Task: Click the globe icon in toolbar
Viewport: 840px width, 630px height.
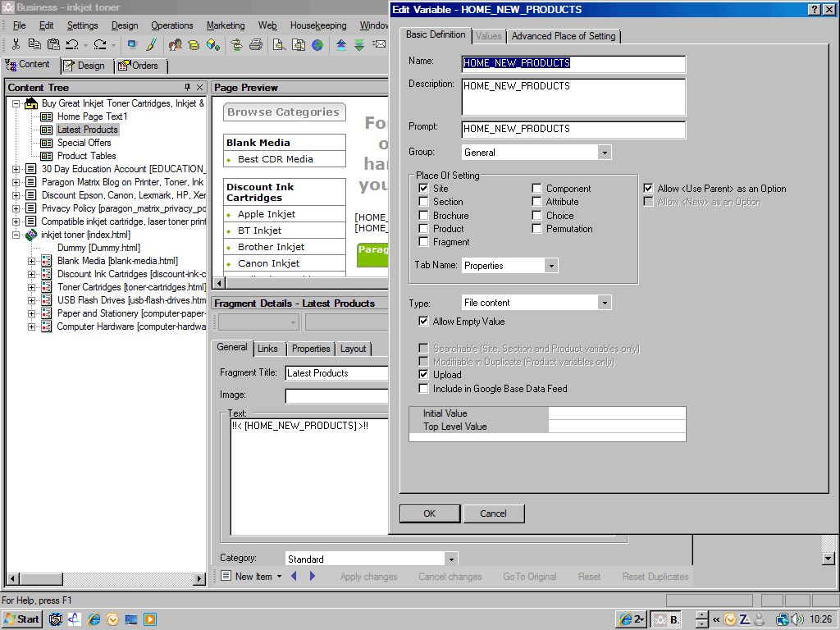Action: 317,44
